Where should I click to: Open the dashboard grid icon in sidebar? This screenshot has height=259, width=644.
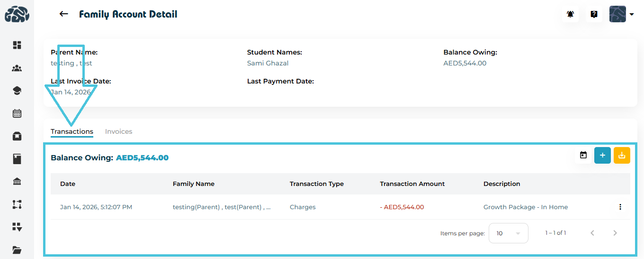click(17, 45)
